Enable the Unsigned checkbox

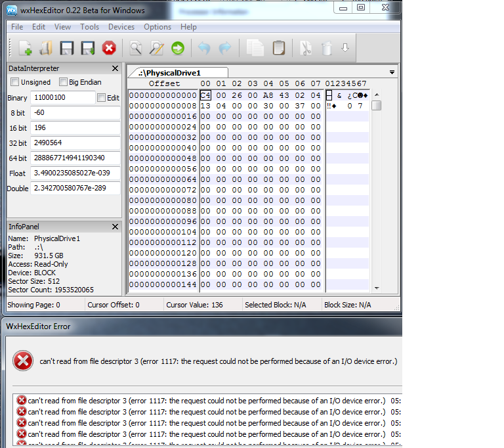14,82
